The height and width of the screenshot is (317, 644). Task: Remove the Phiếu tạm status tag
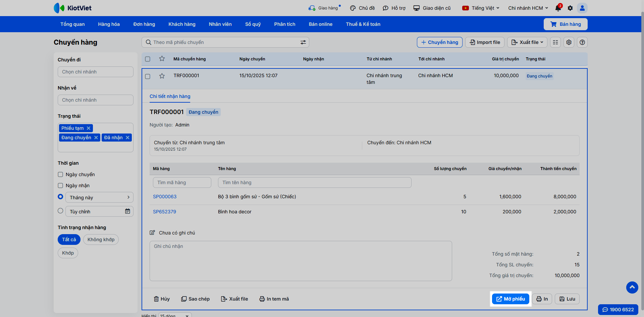pos(89,128)
